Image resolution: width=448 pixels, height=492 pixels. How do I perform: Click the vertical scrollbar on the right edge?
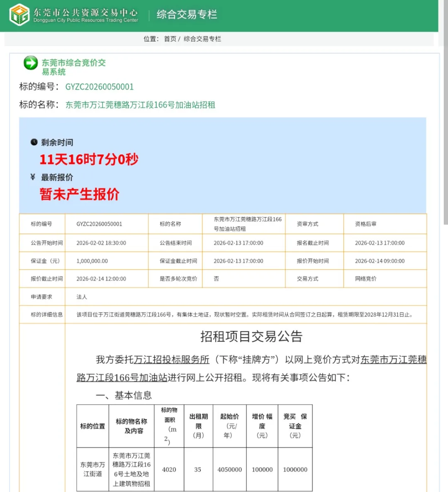446,125
